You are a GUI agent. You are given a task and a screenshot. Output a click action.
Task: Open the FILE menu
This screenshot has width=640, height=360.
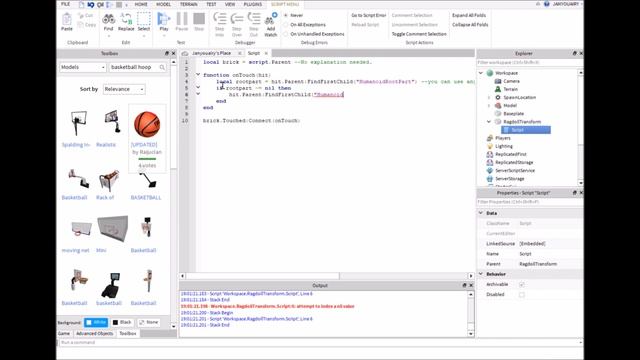[65, 4]
